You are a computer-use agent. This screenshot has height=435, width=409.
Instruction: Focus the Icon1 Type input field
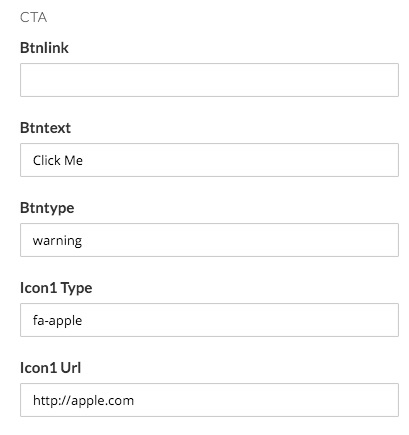(x=209, y=320)
